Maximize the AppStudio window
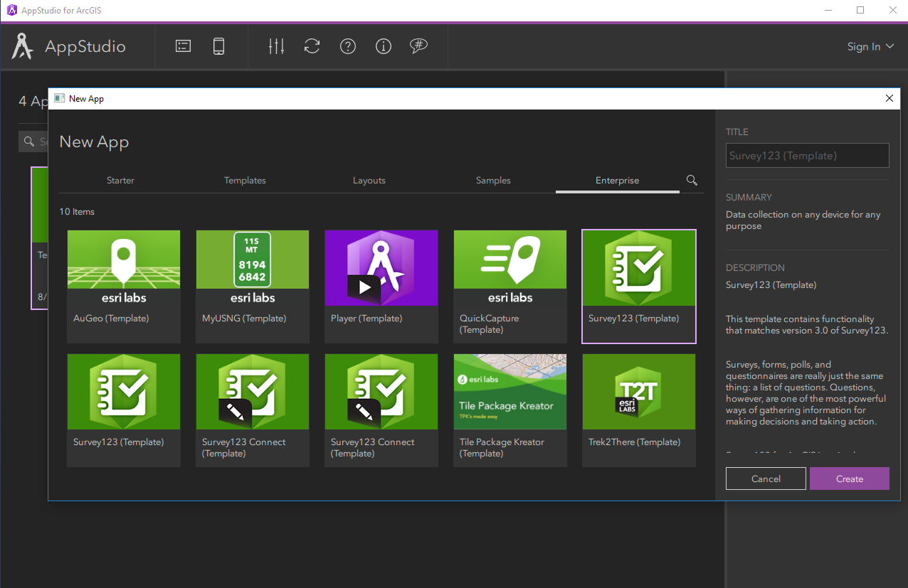This screenshot has width=908, height=588. click(860, 10)
